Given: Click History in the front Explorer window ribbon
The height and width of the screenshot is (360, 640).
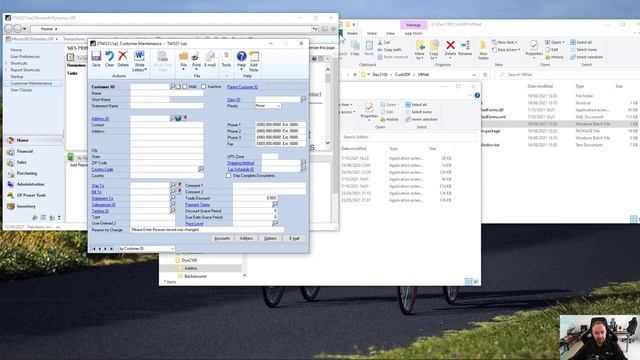Looking at the screenshot, I should coord(389,120).
